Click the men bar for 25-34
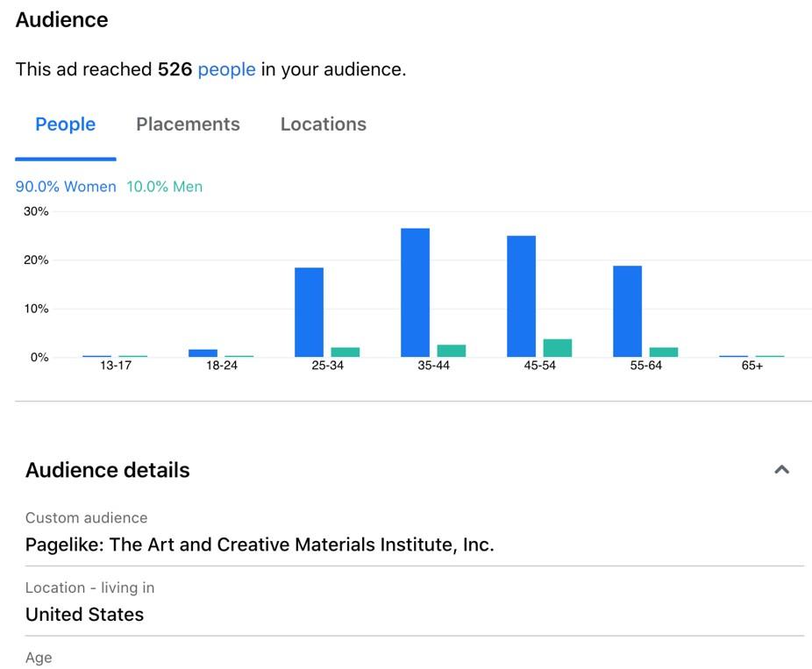Viewport: 812px width, 669px height. 345,352
